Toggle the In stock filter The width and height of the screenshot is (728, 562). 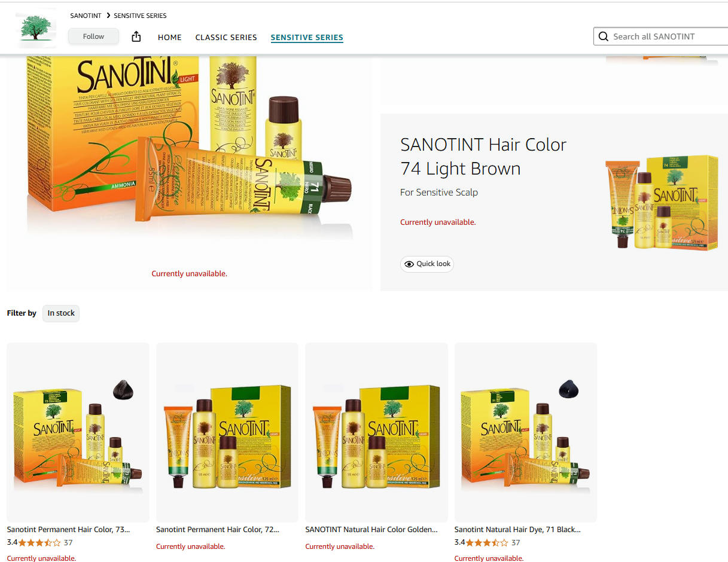[x=61, y=313]
